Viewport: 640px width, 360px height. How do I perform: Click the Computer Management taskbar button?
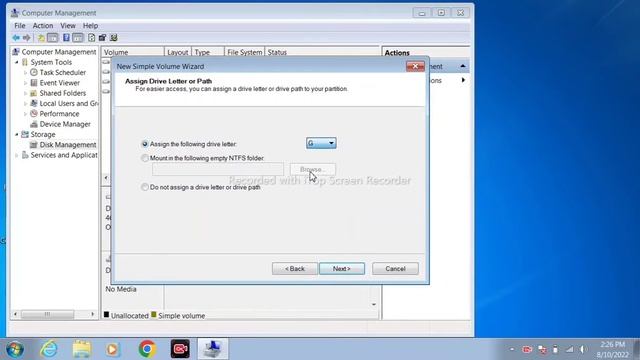point(213,349)
